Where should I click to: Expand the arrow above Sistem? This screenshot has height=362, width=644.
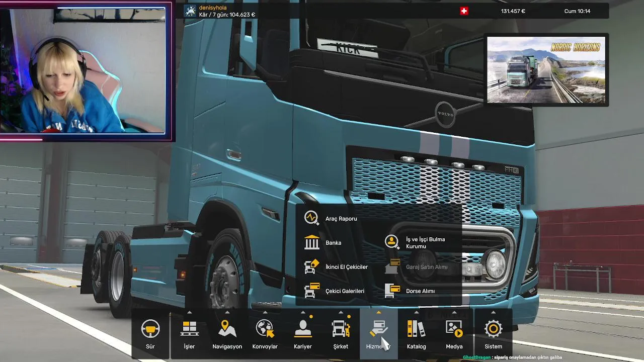coord(493,312)
